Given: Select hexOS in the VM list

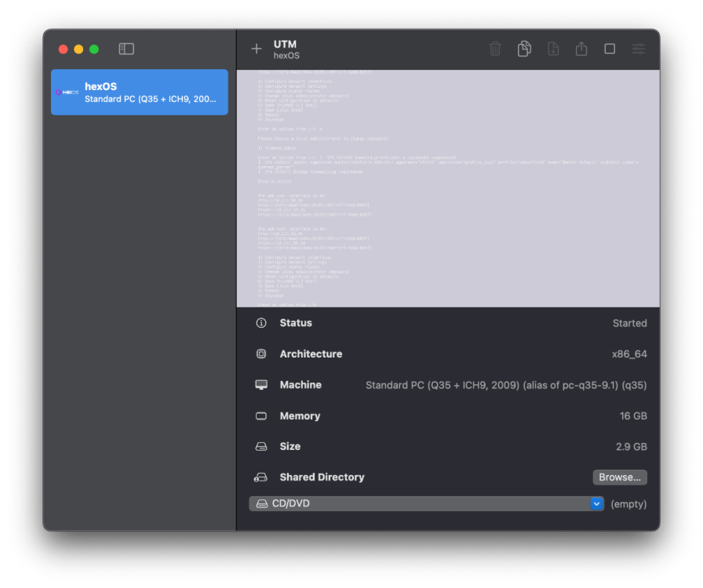Looking at the screenshot, I should click(x=140, y=93).
